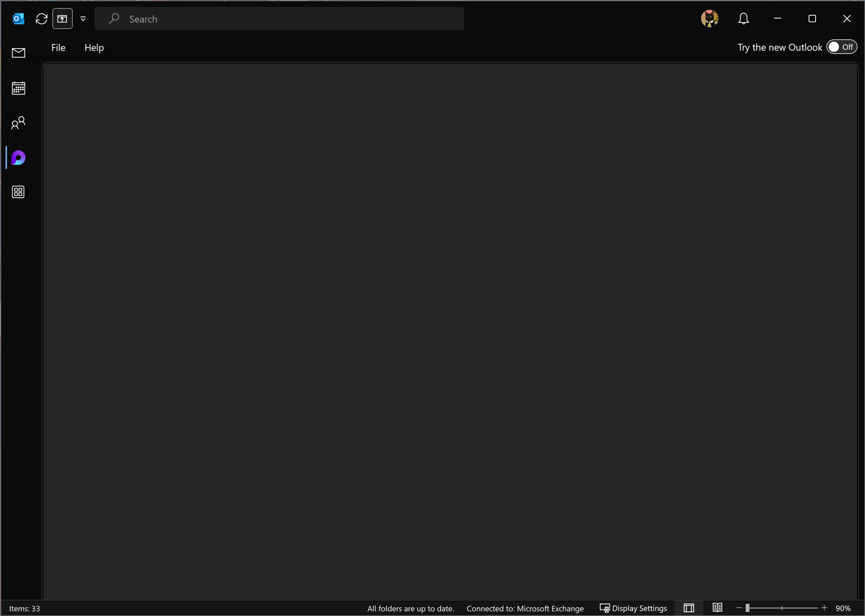Open the Copilot app icon
865x616 pixels.
coord(18,158)
